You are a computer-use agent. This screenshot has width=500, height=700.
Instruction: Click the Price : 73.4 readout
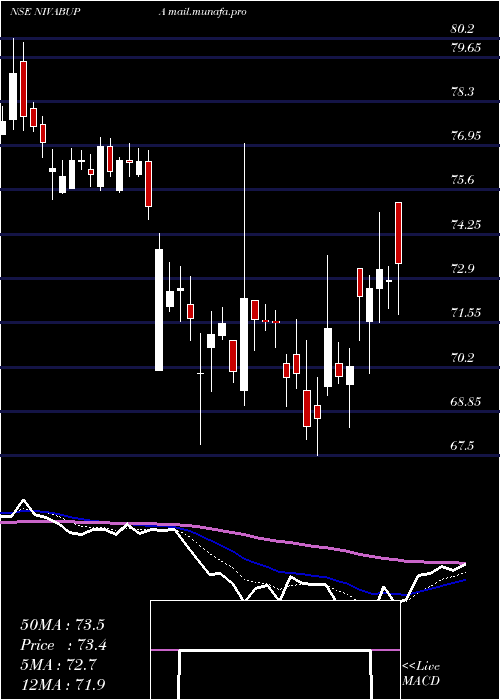click(63, 644)
